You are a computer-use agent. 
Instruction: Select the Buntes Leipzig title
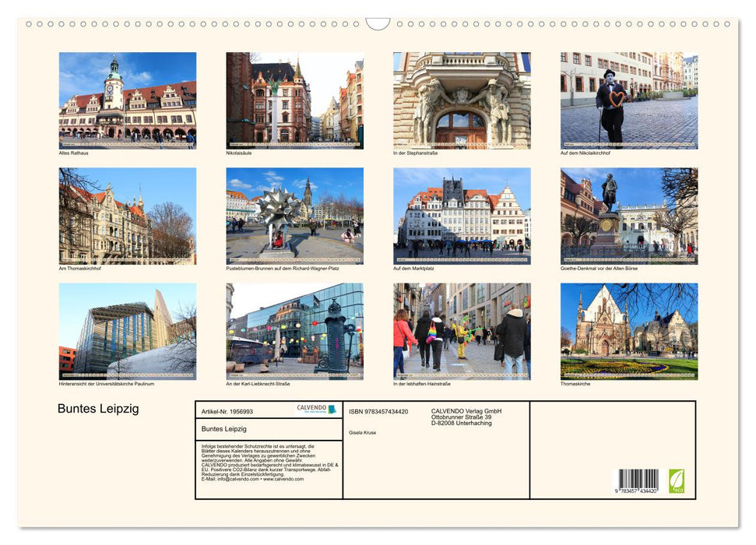96,409
